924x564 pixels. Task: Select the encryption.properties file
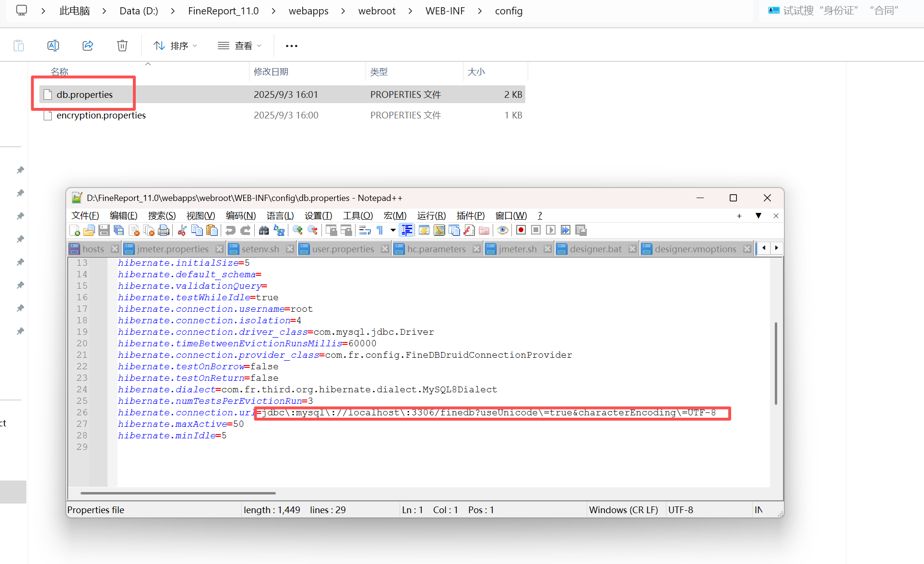101,115
